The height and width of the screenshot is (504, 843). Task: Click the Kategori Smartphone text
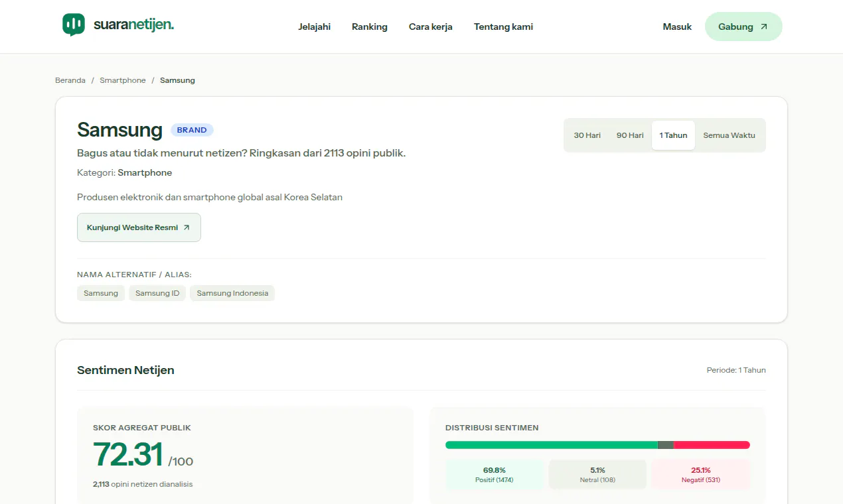124,172
